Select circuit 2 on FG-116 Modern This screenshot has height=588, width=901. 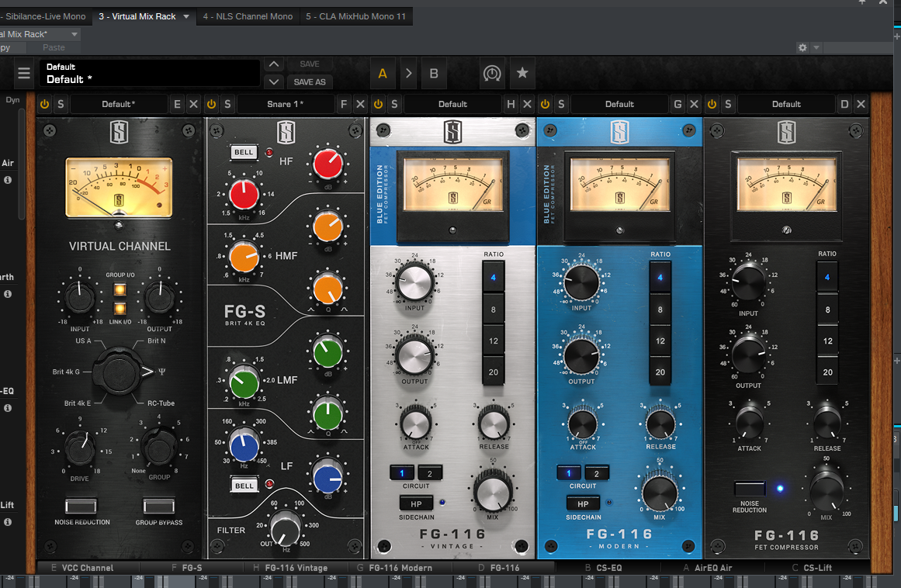[597, 473]
